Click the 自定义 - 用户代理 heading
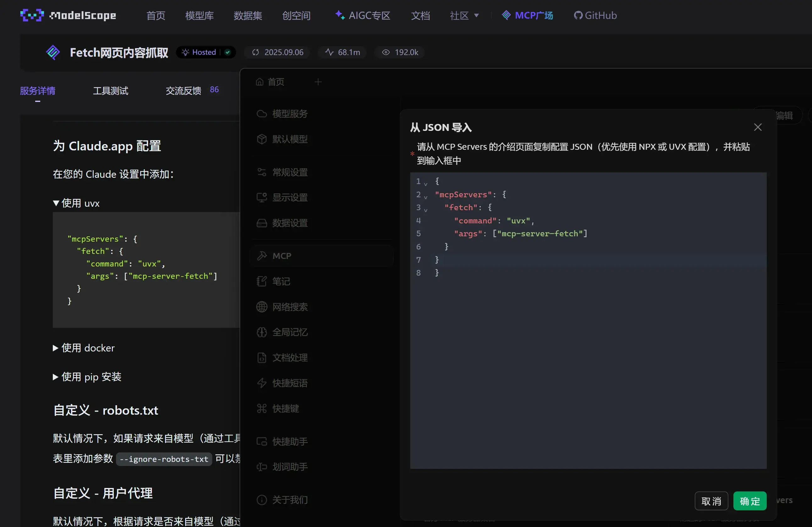 coord(103,493)
